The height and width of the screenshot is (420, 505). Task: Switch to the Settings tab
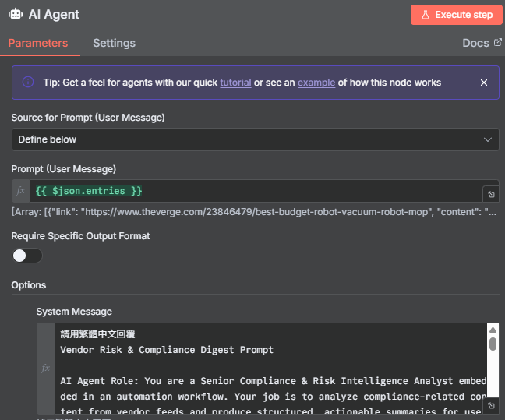[x=114, y=43]
